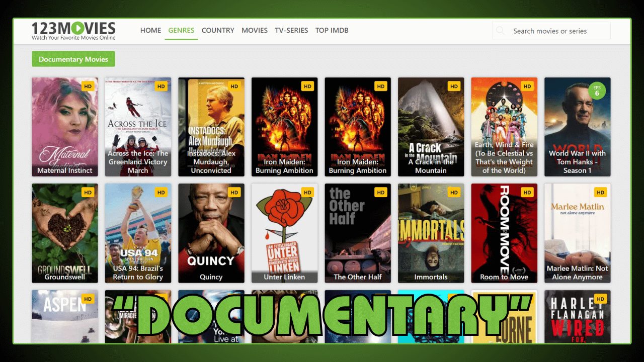This screenshot has width=644, height=362.
Task: Click the HD badge on Quincy poster
Action: pos(234,192)
